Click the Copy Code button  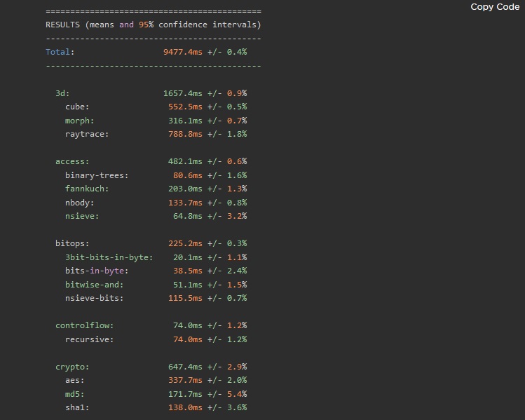click(x=495, y=7)
